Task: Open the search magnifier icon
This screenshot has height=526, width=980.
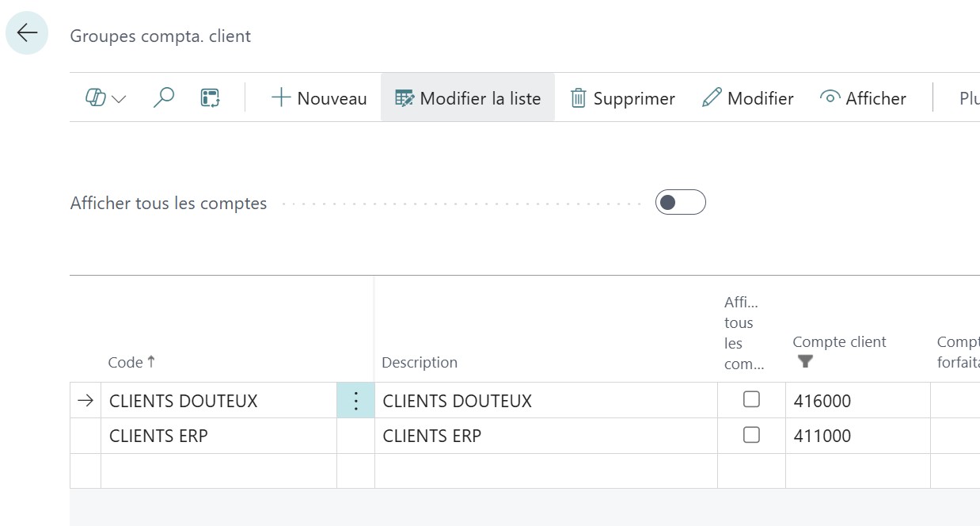Action: 163,97
